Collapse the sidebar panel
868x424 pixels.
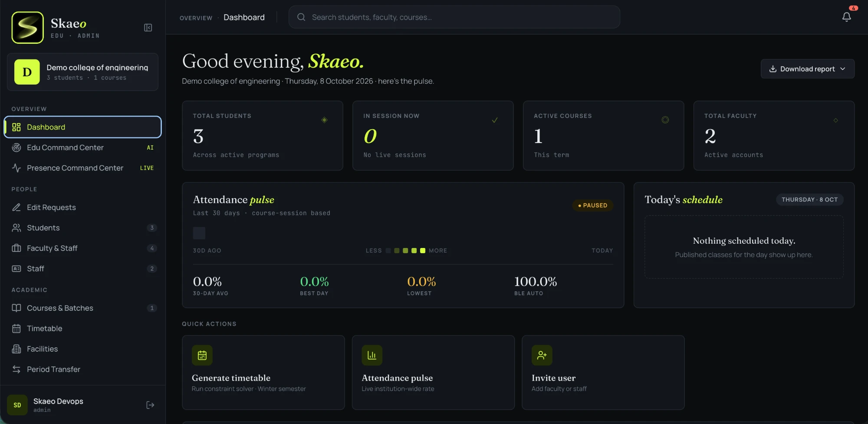tap(148, 28)
